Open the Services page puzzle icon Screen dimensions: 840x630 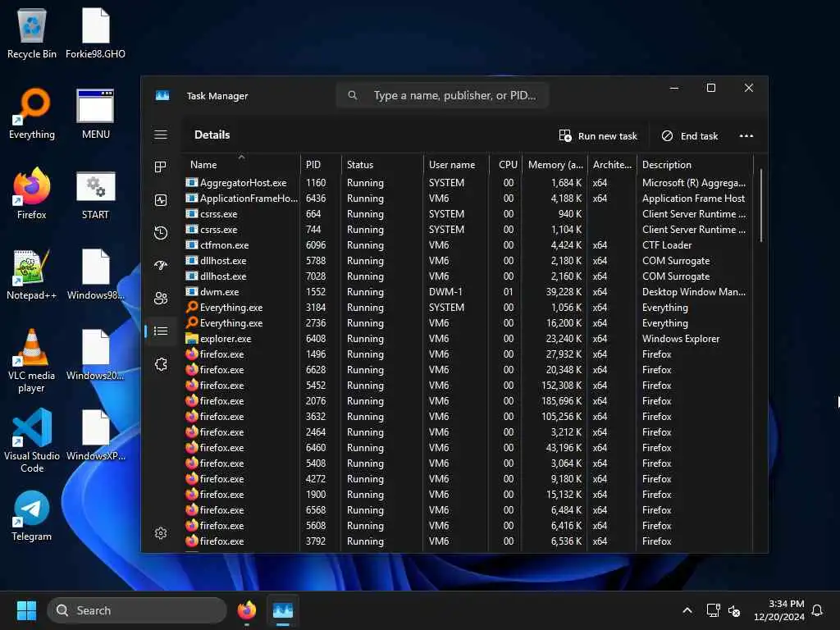161,364
